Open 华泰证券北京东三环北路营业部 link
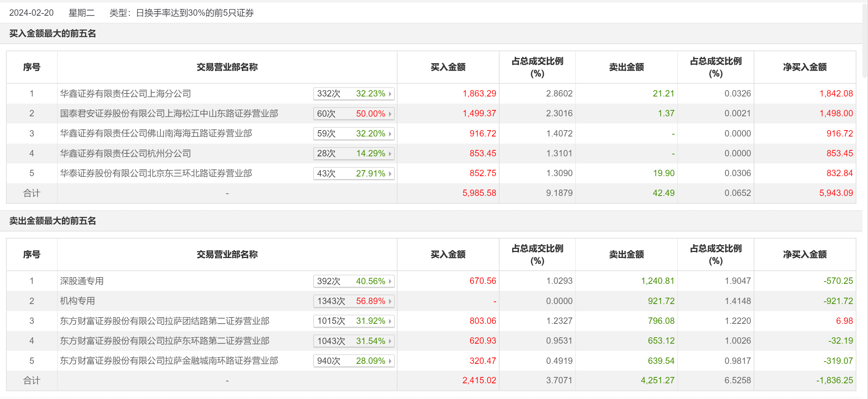This screenshot has height=399, width=868. pyautogui.click(x=156, y=173)
